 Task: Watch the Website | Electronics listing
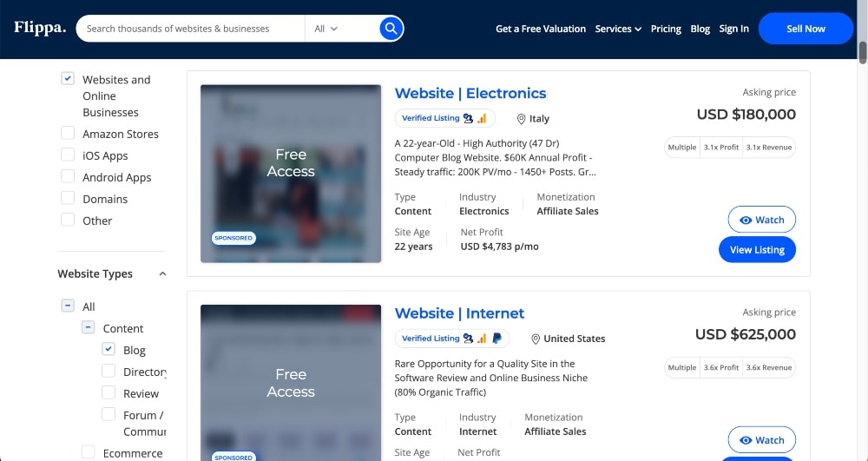coord(762,220)
